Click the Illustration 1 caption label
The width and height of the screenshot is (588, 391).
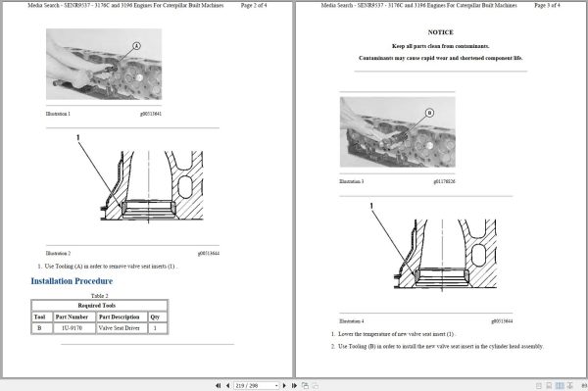pos(58,114)
